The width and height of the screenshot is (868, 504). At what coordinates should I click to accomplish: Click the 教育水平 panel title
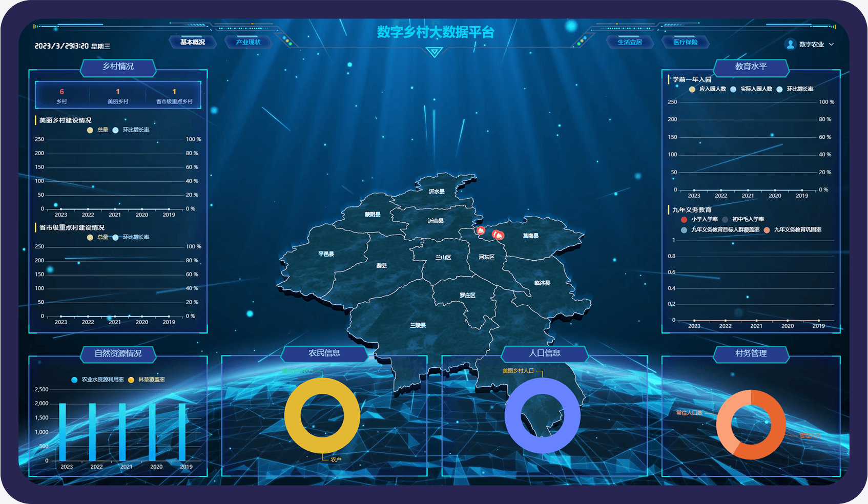coord(751,67)
